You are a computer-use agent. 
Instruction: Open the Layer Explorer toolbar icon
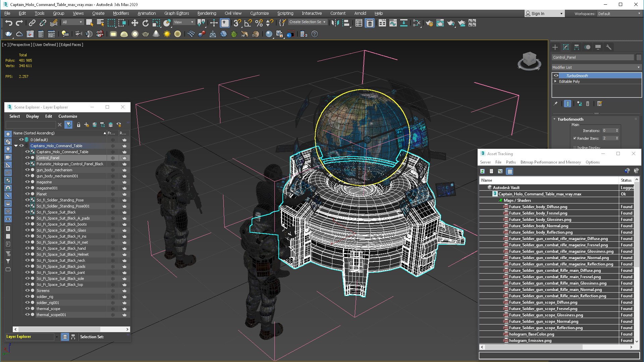(x=370, y=23)
